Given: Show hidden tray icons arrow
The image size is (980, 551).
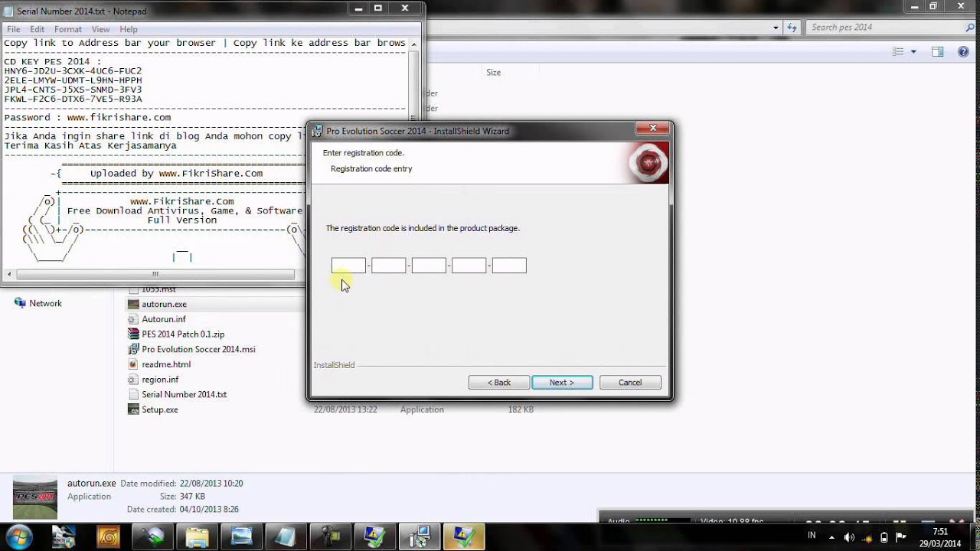Looking at the screenshot, I should (x=831, y=536).
